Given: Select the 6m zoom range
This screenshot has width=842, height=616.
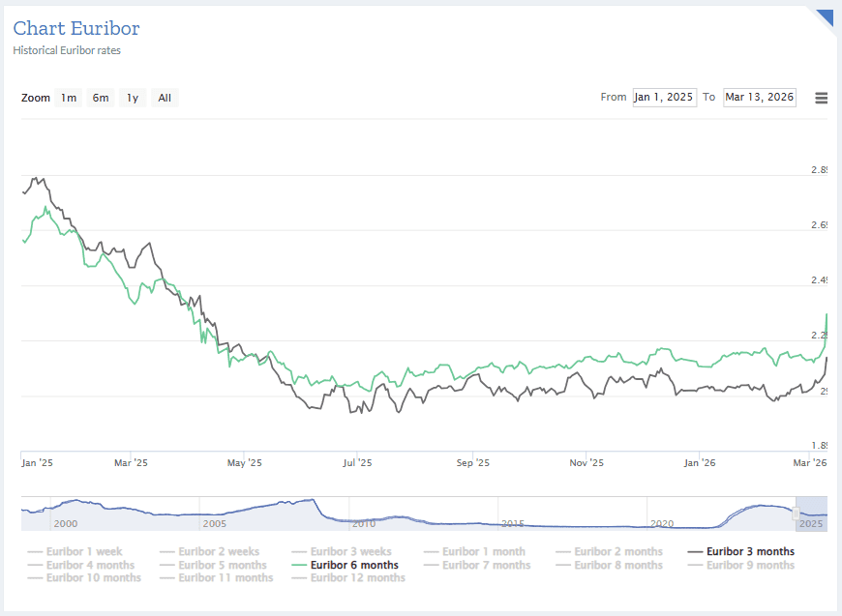Looking at the screenshot, I should [x=101, y=98].
